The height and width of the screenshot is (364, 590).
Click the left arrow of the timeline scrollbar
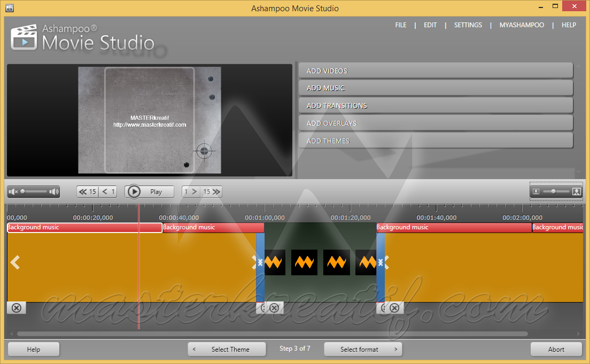(12, 334)
